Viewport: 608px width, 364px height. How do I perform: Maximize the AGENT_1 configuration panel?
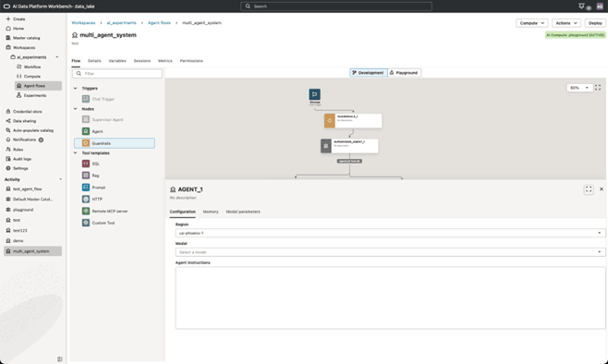[x=589, y=189]
